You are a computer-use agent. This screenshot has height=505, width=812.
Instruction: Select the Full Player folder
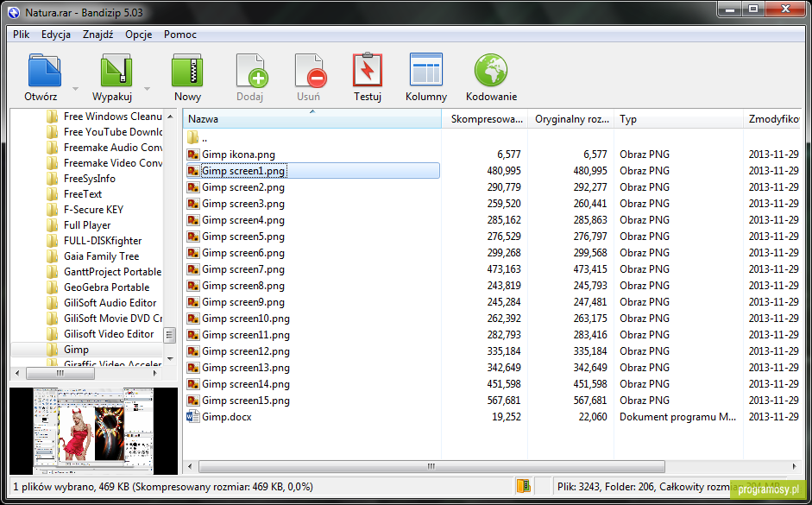point(87,224)
